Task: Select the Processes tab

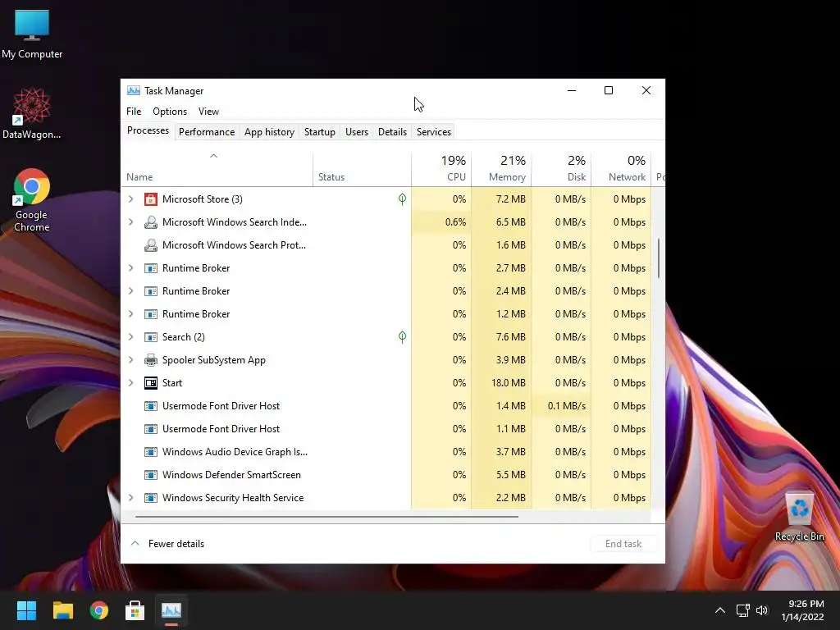Action: coord(148,130)
